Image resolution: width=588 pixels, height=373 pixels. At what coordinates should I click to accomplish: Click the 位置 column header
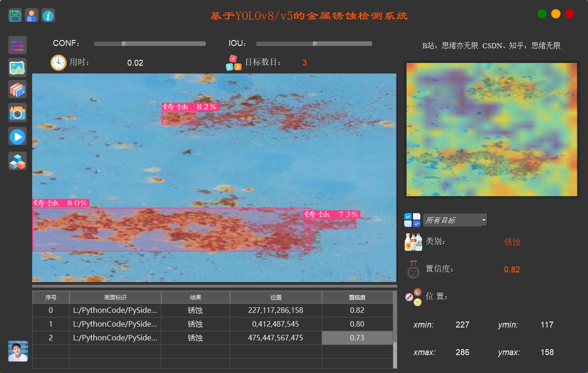(x=276, y=297)
